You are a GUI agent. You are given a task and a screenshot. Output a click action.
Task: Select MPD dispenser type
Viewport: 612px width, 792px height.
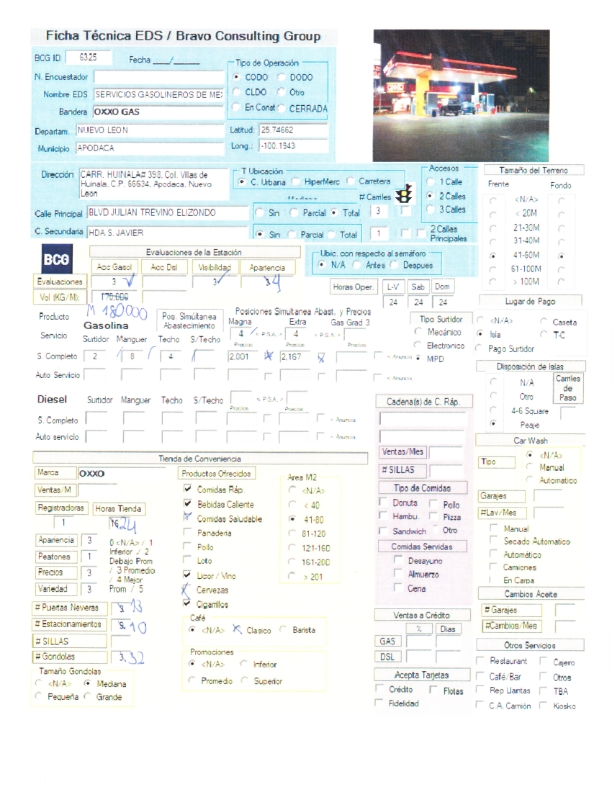coord(418,358)
